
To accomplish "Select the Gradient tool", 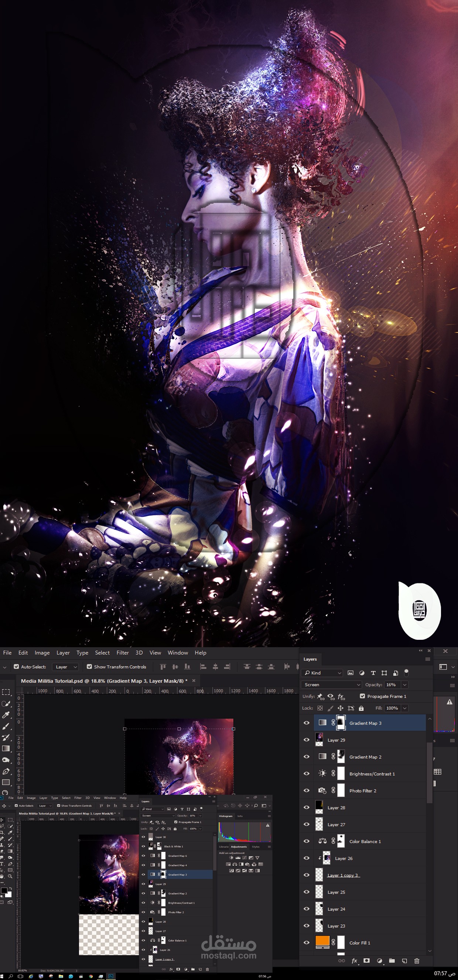I will click(6, 748).
